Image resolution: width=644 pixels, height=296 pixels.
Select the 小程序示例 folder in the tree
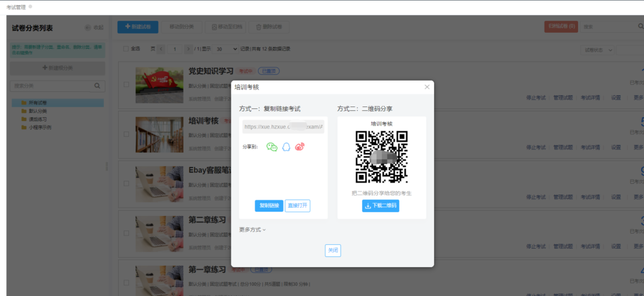tap(40, 127)
